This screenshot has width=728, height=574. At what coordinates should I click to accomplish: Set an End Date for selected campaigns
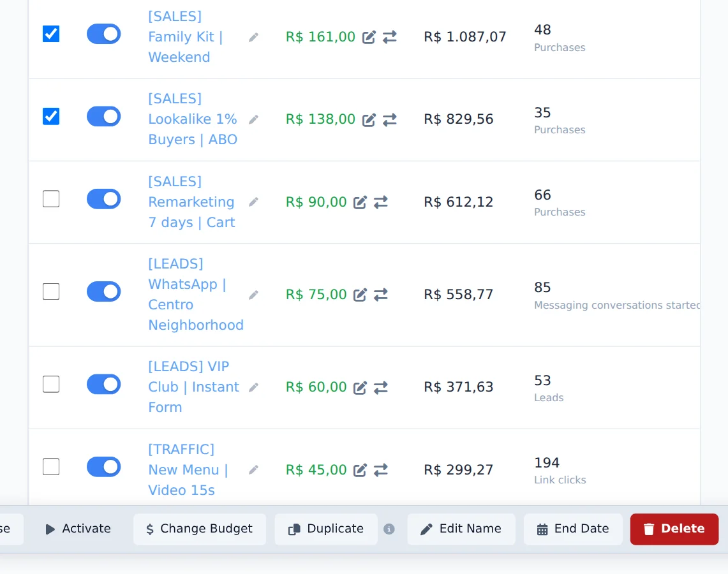tap(573, 529)
